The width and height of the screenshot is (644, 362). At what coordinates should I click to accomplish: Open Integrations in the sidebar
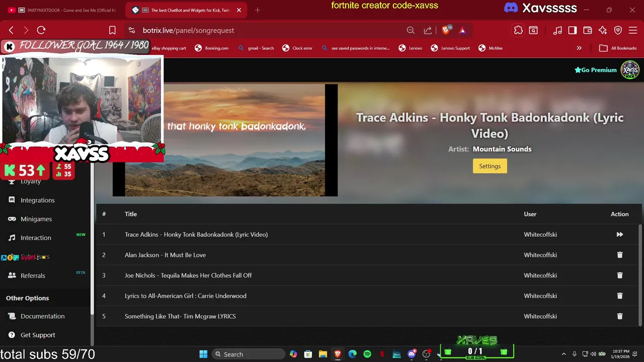(x=38, y=200)
